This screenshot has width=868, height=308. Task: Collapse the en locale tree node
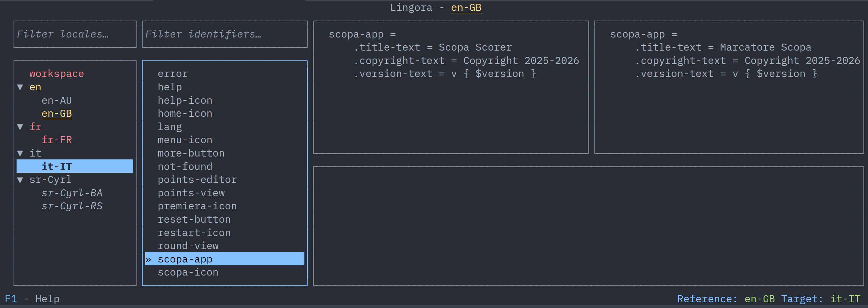pos(20,87)
